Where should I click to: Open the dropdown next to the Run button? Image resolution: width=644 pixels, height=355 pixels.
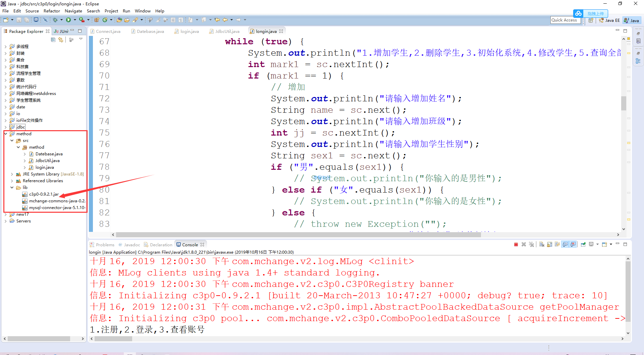click(75, 20)
